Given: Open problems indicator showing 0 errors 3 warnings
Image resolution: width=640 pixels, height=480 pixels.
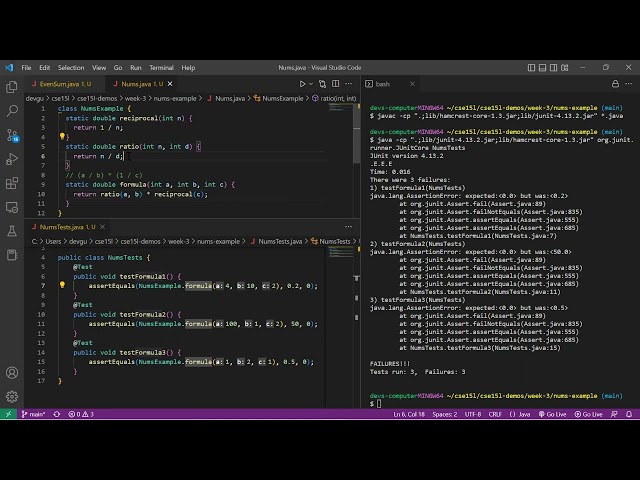Looking at the screenshot, I should point(81,414).
